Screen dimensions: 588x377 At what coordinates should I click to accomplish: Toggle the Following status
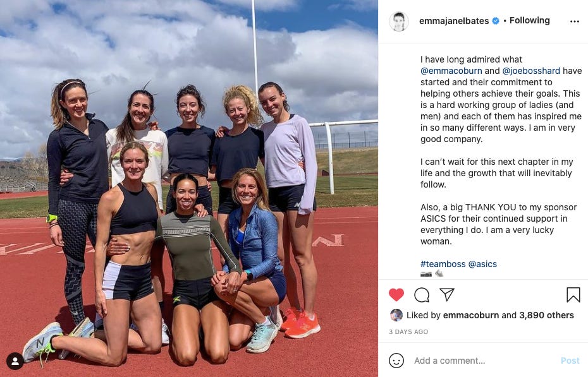point(529,21)
